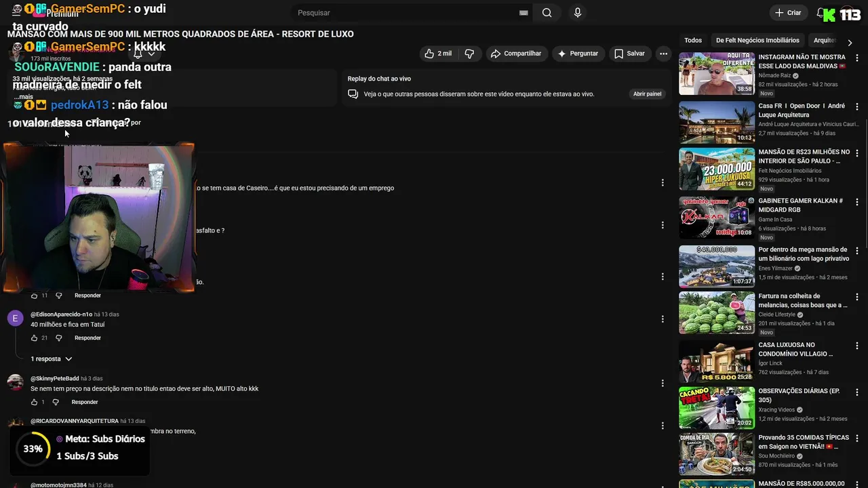
Task: Dislike the video with thumbs down
Action: pyautogui.click(x=469, y=54)
